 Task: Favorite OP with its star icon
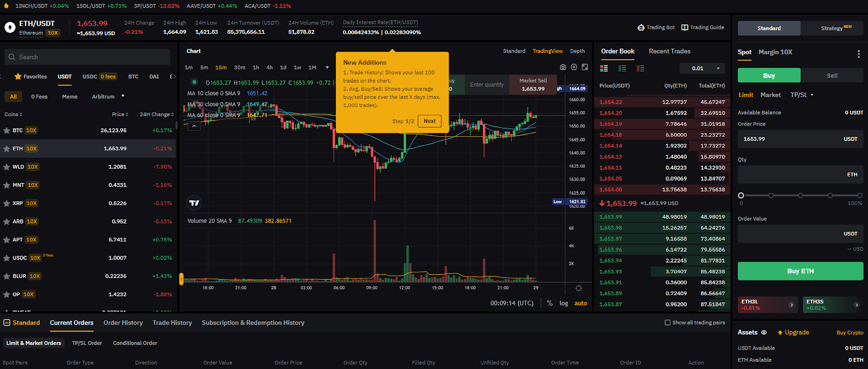pyautogui.click(x=7, y=295)
